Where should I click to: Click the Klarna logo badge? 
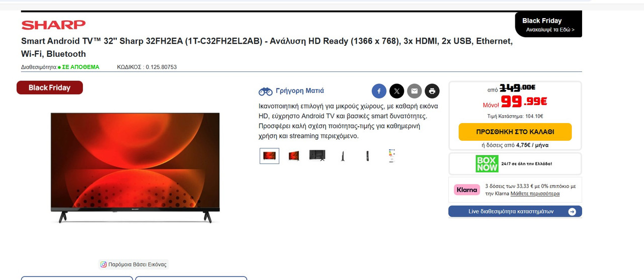coord(467,190)
